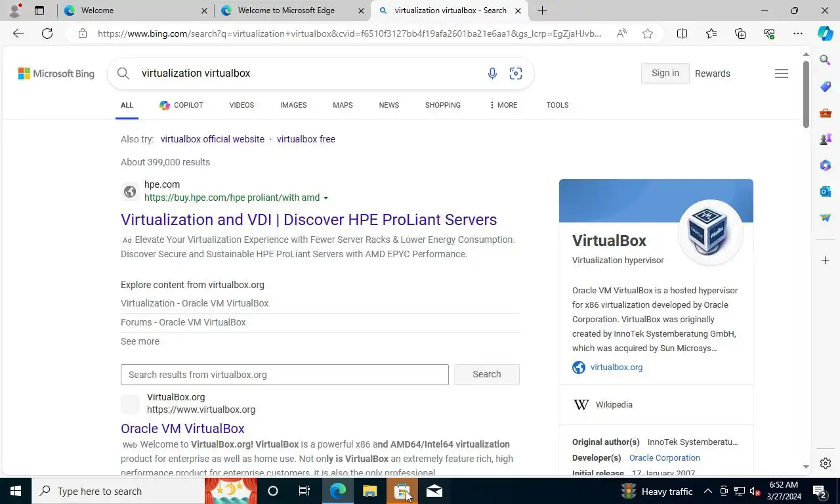Open Oracle VM VirtualBox result title
This screenshot has width=840, height=504.
182,429
